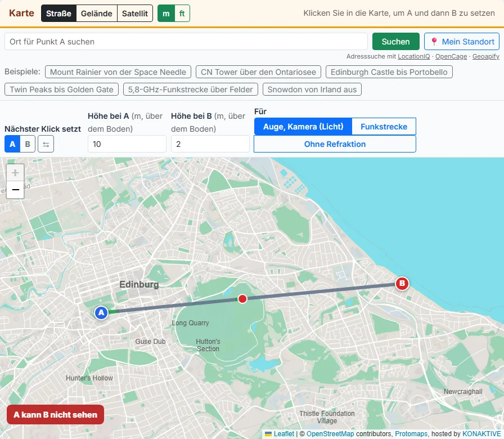Click the Hunter's Hollow map label

[x=89, y=378]
